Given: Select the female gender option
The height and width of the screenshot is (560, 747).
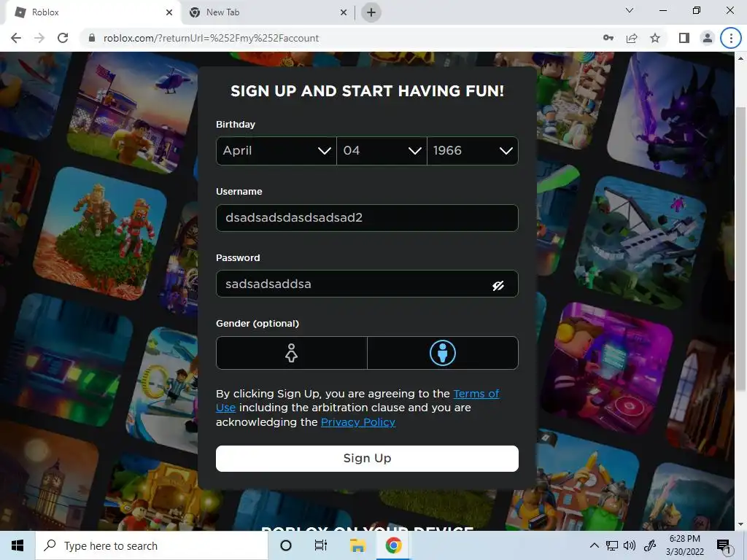Looking at the screenshot, I should point(292,353).
